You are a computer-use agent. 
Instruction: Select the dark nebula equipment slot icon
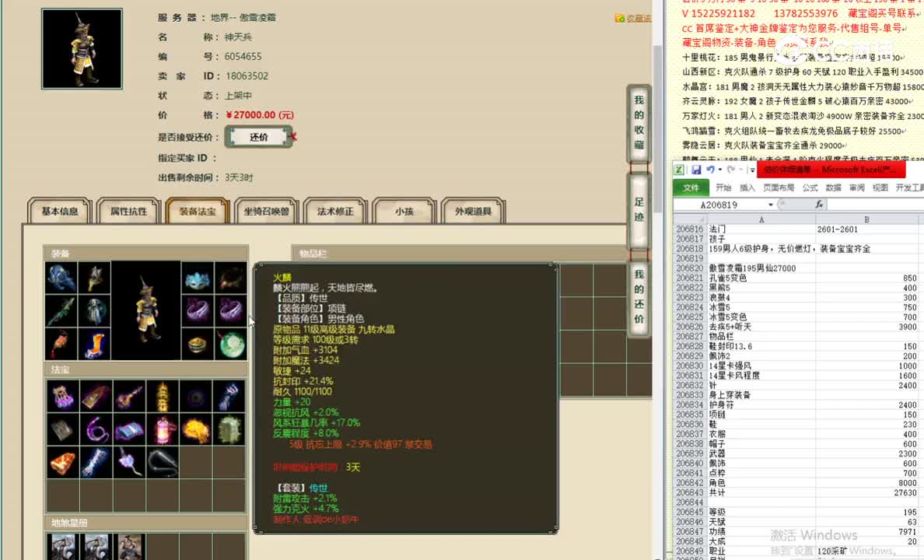click(x=230, y=278)
